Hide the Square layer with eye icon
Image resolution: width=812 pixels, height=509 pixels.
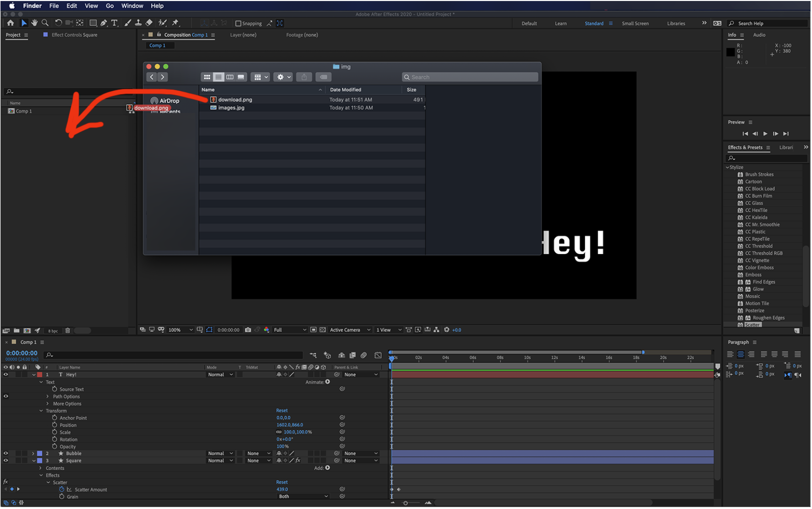(x=6, y=461)
